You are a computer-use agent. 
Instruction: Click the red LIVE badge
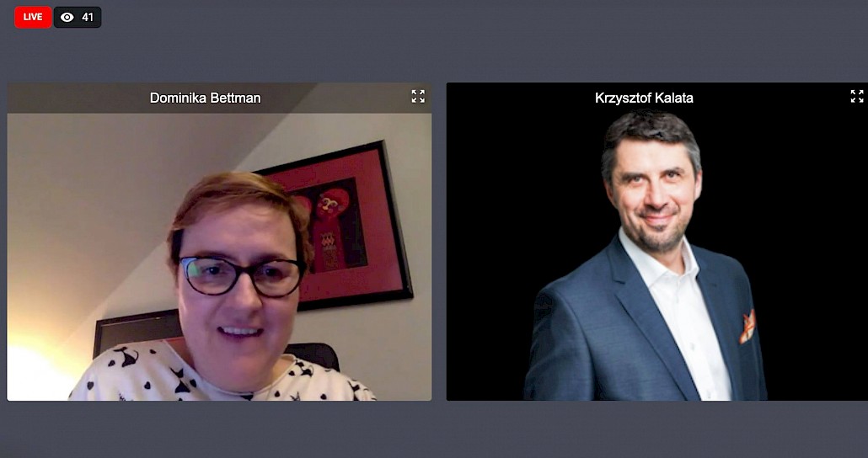coord(33,17)
